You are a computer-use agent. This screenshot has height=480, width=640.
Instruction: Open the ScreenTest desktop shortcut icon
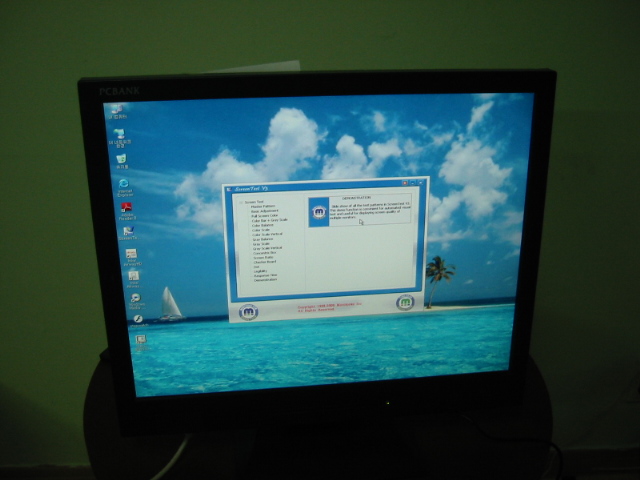click(129, 231)
